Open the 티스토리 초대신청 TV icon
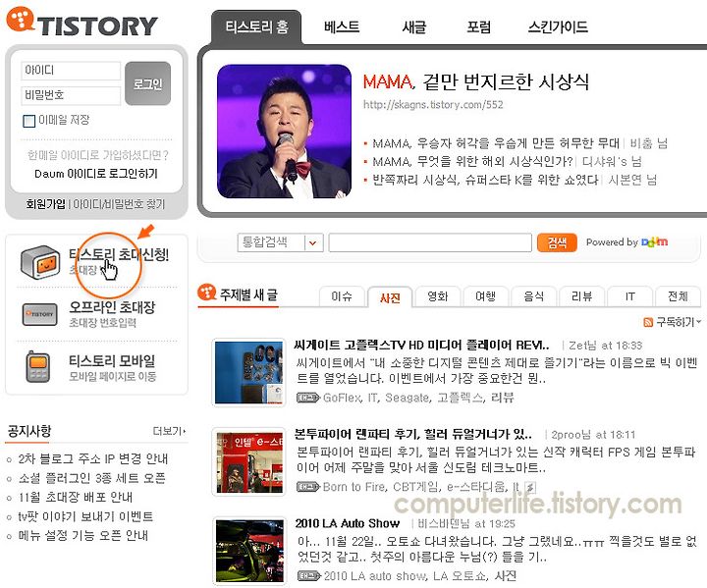 tap(40, 262)
